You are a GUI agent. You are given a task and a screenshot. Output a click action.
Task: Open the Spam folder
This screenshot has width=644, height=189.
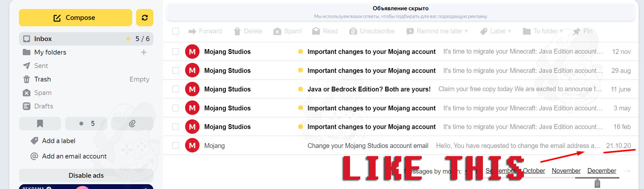43,93
